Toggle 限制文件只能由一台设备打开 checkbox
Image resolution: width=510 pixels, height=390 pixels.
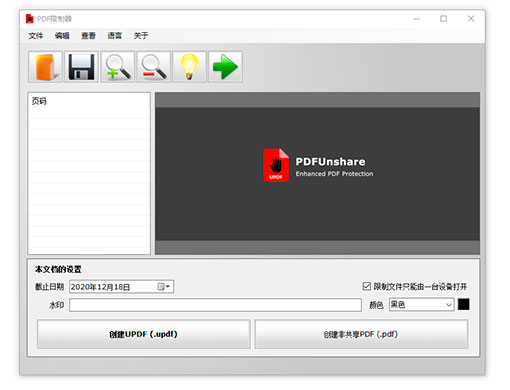366,286
